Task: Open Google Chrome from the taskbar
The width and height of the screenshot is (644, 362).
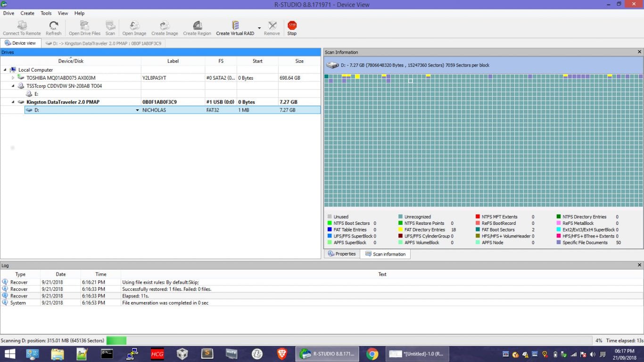Action: click(x=372, y=354)
